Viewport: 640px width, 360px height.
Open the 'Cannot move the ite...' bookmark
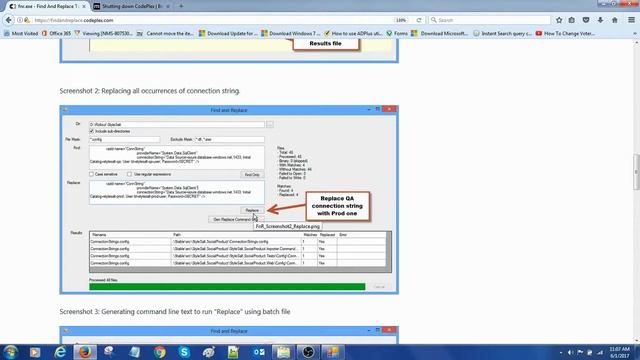click(x=165, y=33)
